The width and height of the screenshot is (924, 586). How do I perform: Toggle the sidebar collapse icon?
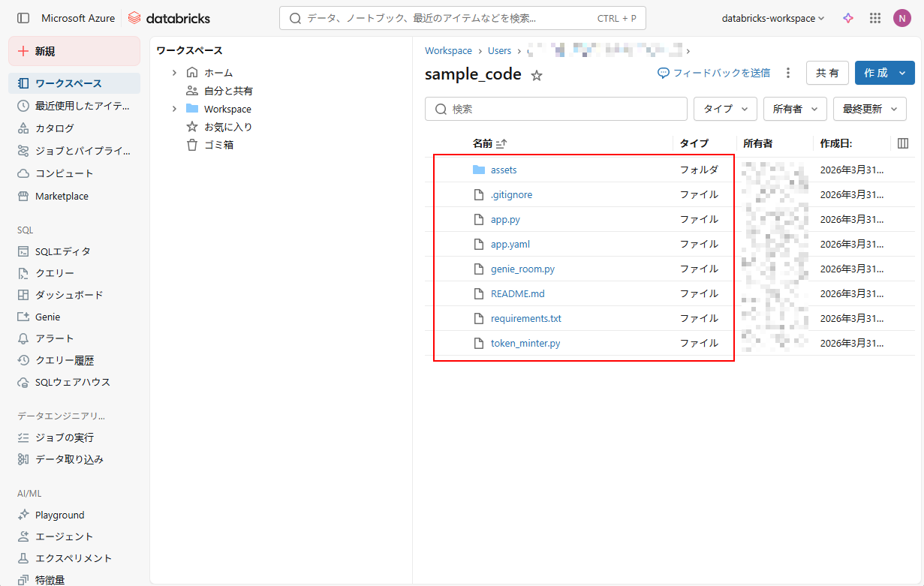pyautogui.click(x=23, y=18)
